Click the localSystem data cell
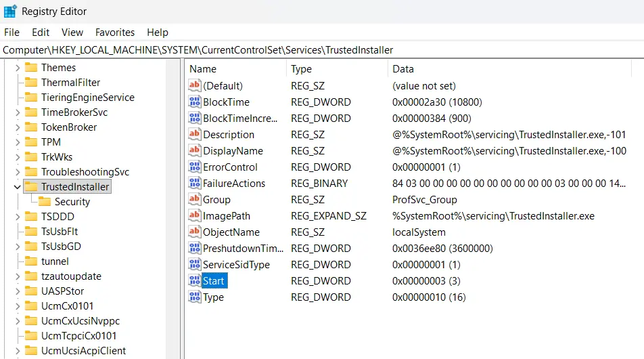Image resolution: width=644 pixels, height=359 pixels. pos(419,232)
